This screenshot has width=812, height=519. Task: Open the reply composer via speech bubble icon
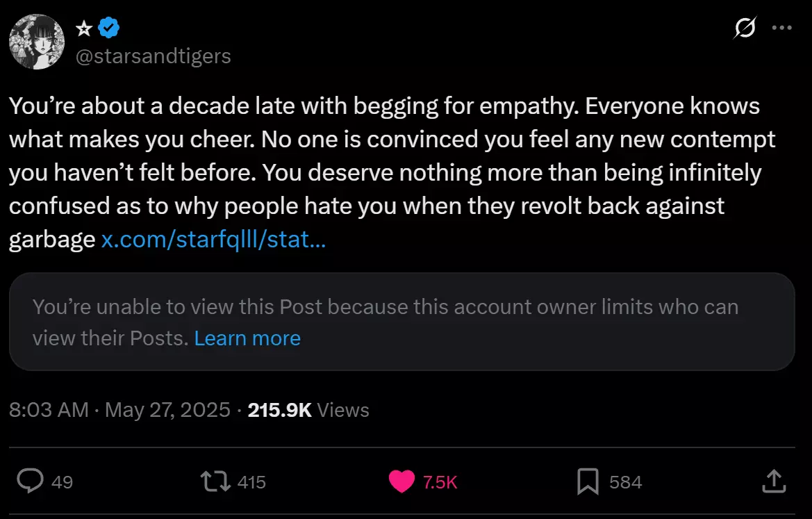point(30,481)
